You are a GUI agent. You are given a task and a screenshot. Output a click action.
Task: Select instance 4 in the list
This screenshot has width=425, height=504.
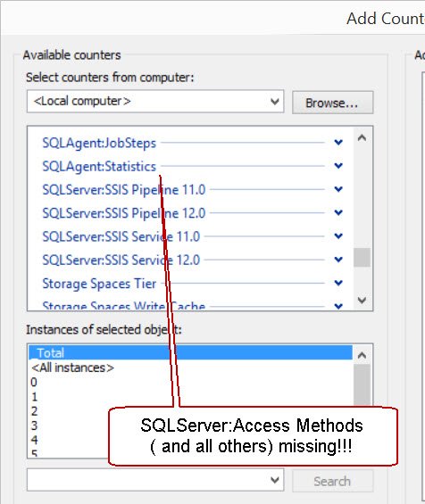tap(34, 440)
